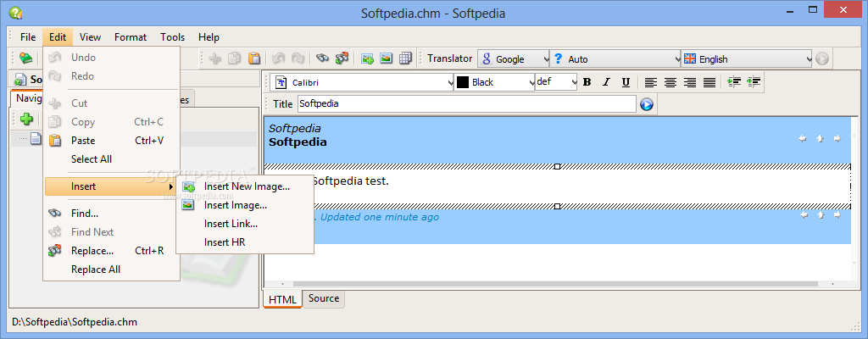Click the top header previous-arrow icon
Viewport: 868px width, 339px height.
[803, 138]
